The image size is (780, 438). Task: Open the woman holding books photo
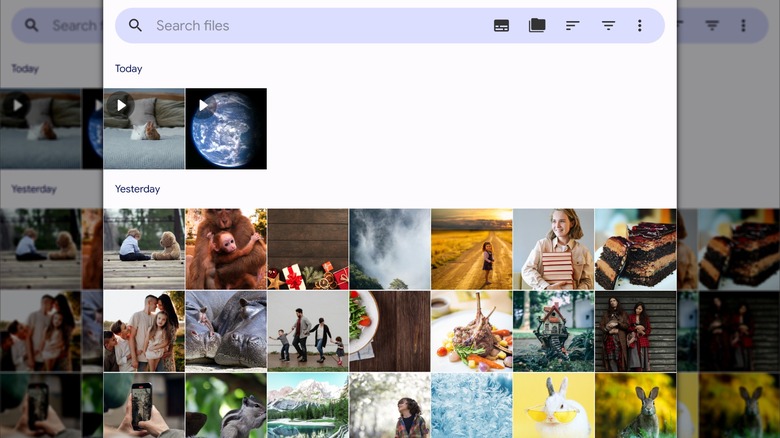tap(554, 249)
